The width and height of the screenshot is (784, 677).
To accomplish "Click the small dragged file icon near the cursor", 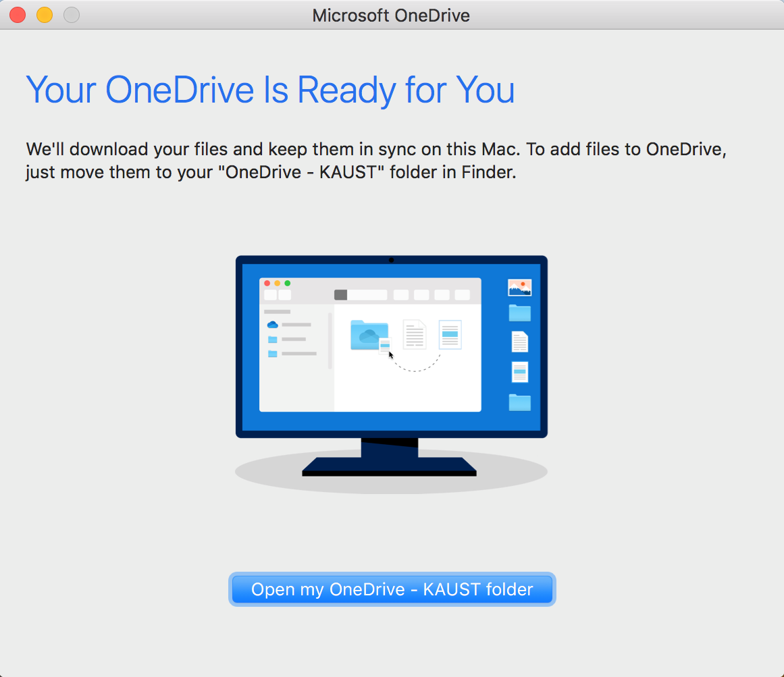I will click(385, 345).
